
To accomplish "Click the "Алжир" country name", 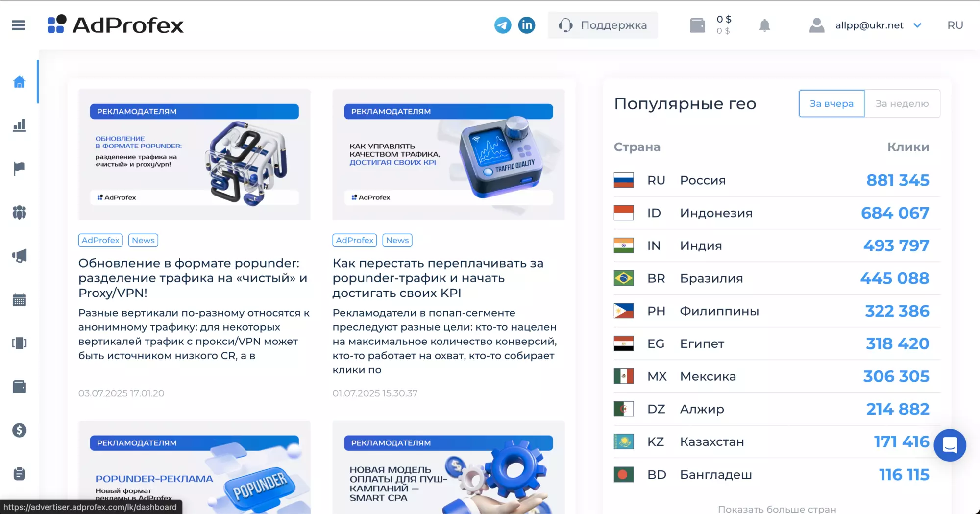I will click(702, 409).
